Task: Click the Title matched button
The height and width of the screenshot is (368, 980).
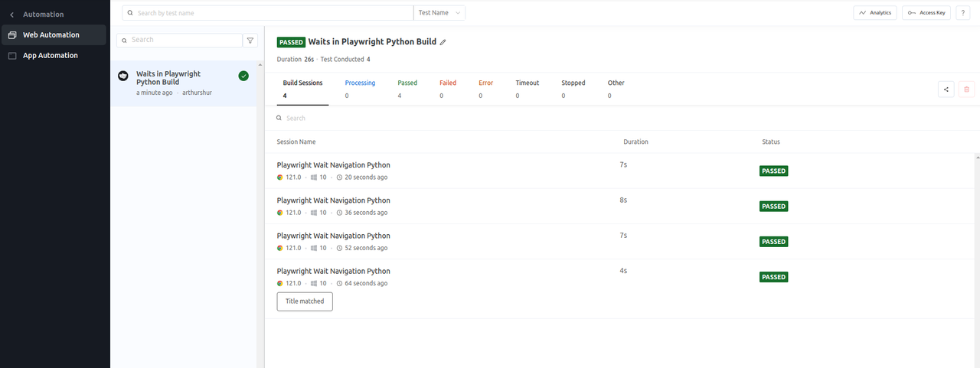Action: [x=305, y=301]
